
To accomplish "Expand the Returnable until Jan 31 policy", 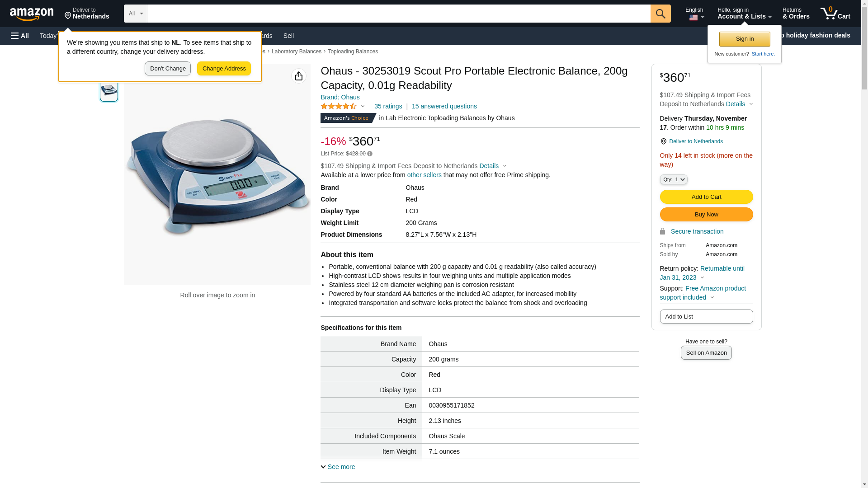I will tap(702, 273).
